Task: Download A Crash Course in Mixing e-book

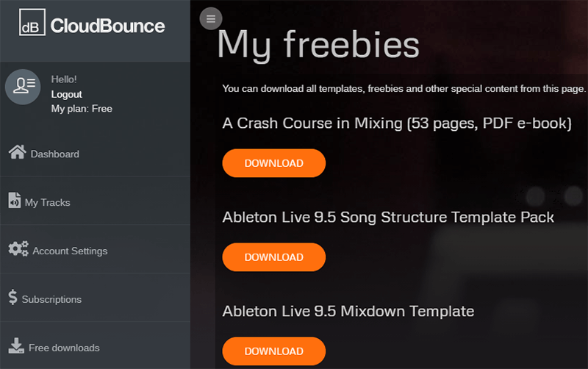Action: (x=273, y=163)
